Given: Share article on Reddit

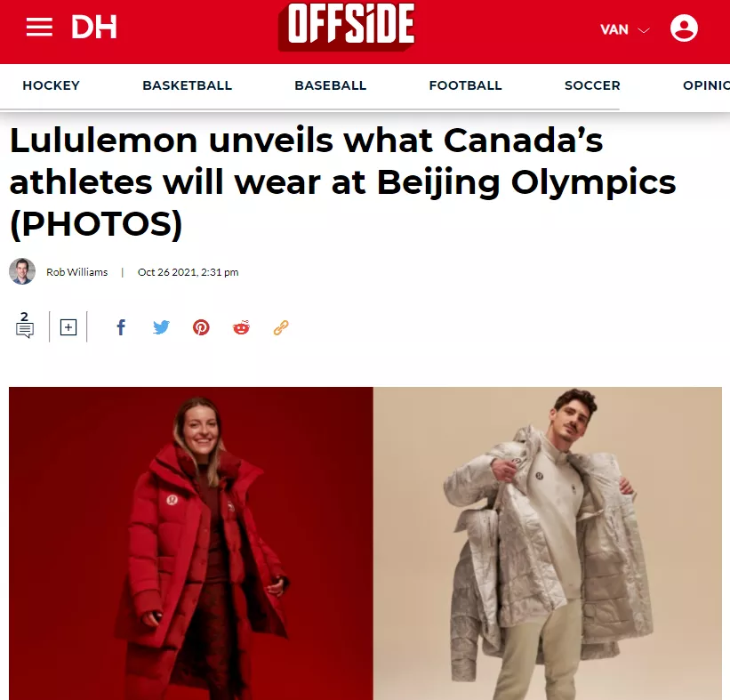Looking at the screenshot, I should [241, 327].
